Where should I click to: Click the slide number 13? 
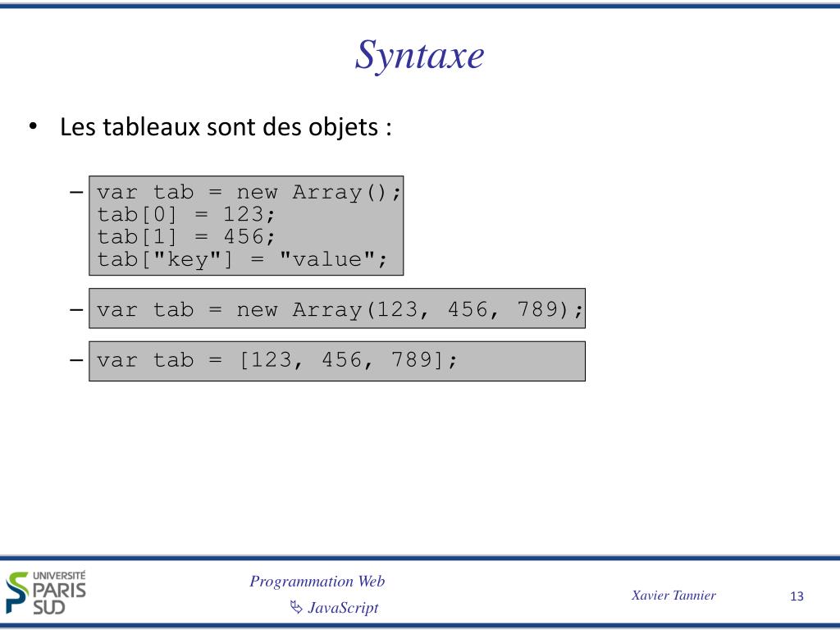797,596
